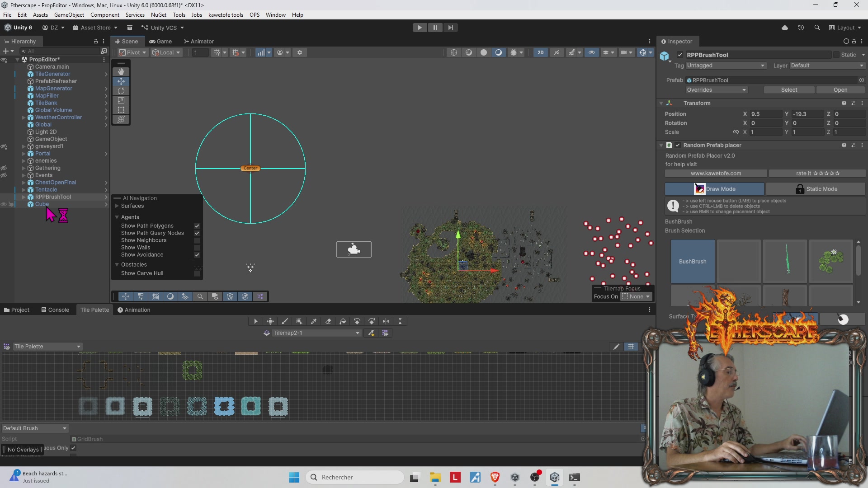Toggle Show Path Polygons checkbox
This screenshot has width=868, height=488.
(197, 226)
